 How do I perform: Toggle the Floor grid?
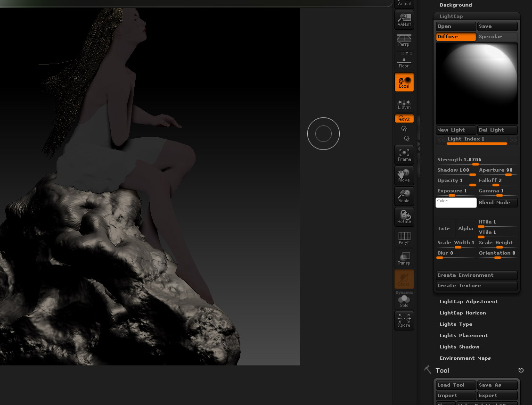point(404,61)
